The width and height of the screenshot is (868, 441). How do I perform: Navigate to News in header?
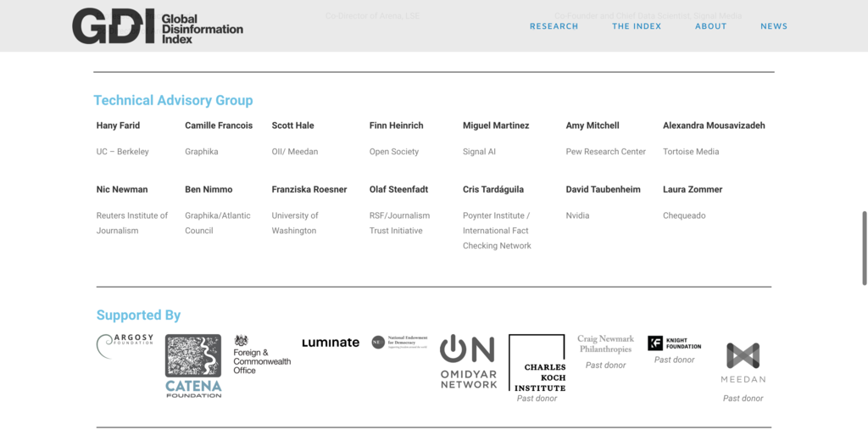coord(774,26)
